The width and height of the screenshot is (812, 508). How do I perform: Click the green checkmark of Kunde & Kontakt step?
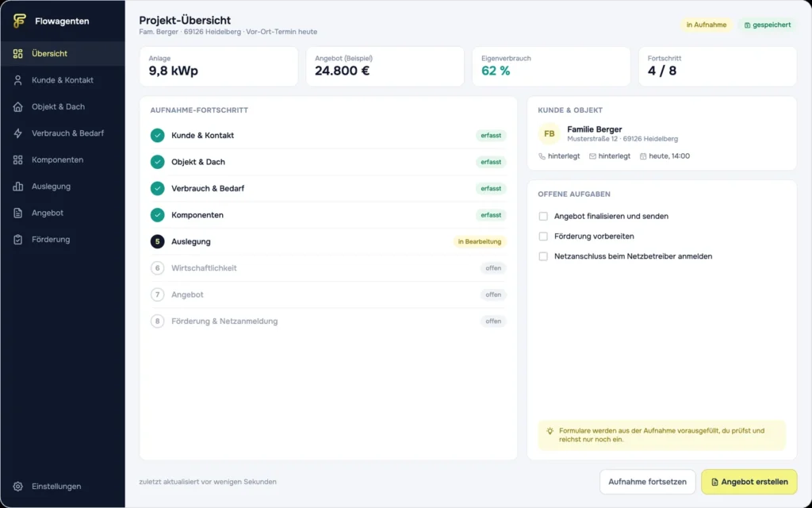coord(158,135)
